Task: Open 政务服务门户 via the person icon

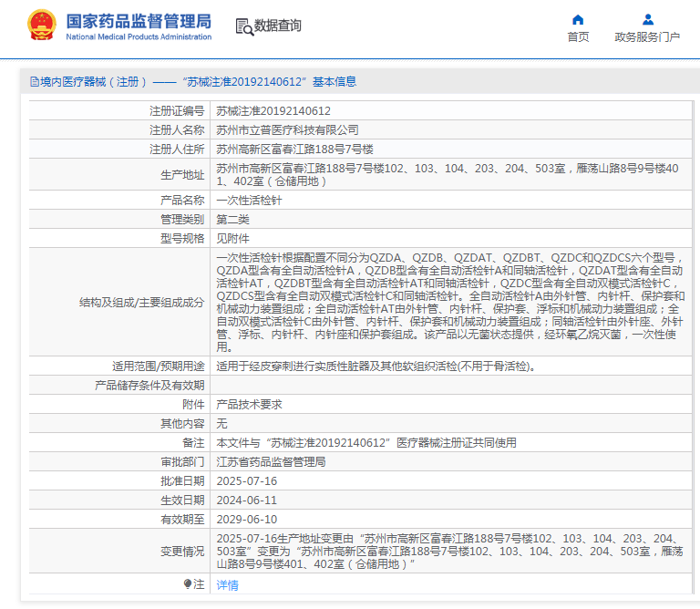Action: coord(647,19)
